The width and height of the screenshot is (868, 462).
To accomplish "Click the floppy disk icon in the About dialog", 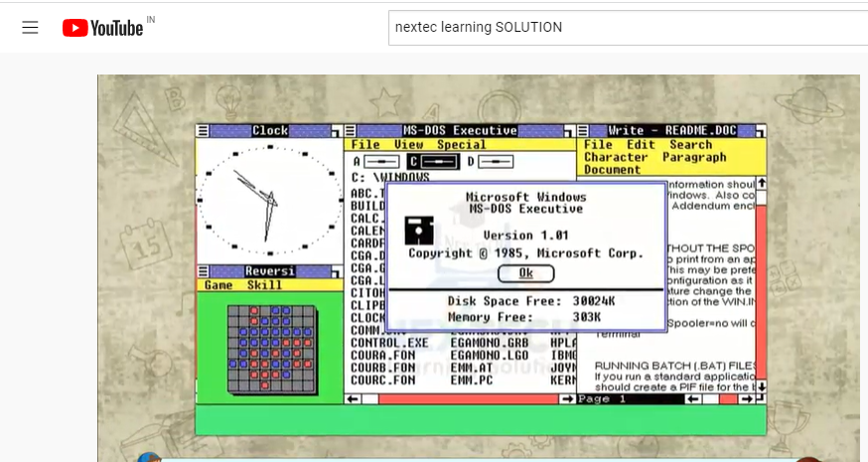I will [419, 231].
